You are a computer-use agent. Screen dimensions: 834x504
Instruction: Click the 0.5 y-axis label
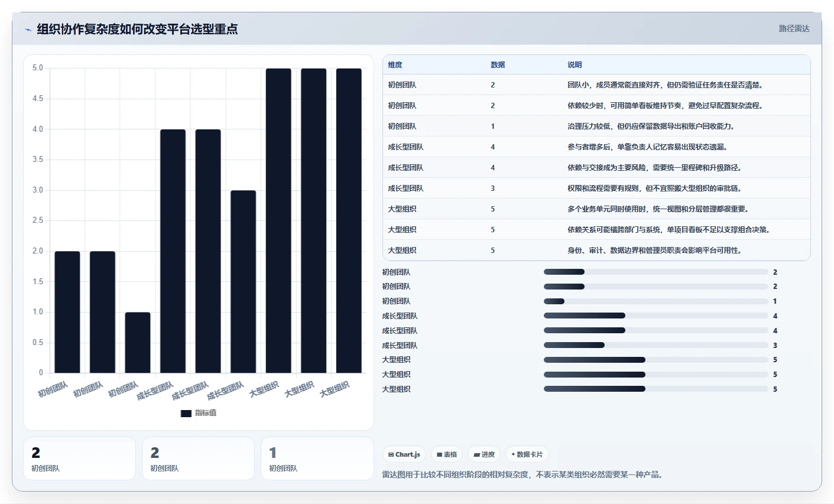38,343
